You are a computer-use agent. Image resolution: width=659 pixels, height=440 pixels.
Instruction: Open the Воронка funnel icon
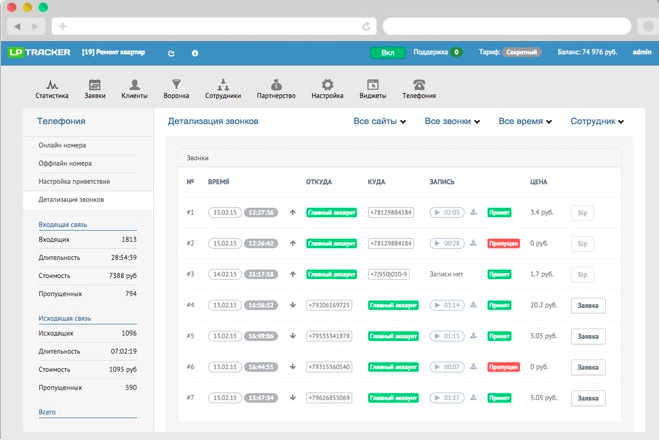coord(176,86)
